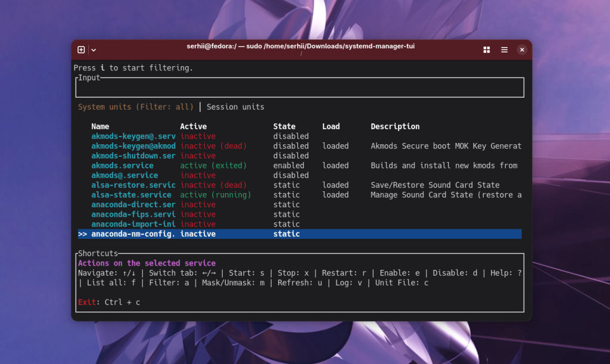Viewport: 610px width, 364px height.
Task: Click the 'Stop: x' shortcut label
Action: point(293,273)
